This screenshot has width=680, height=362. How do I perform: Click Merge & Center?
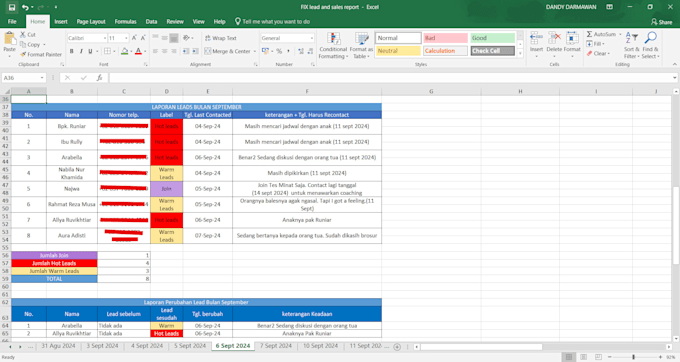(x=228, y=51)
